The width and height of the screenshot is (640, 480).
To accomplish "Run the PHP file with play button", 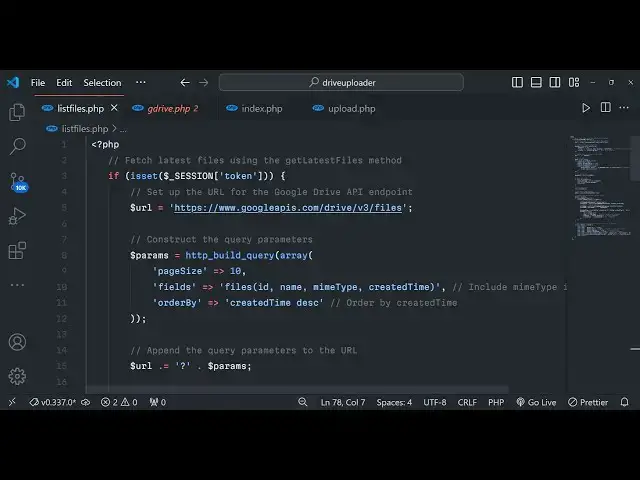I will [586, 108].
